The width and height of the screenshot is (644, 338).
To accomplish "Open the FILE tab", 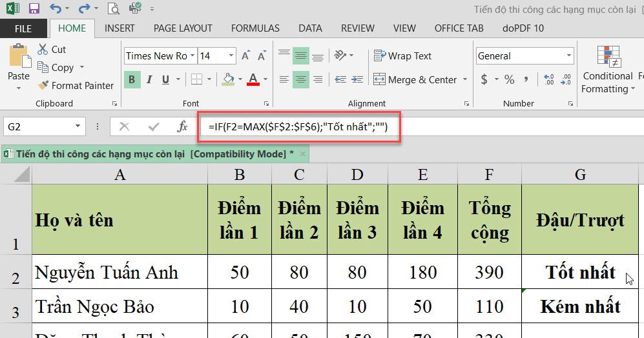I will [23, 28].
